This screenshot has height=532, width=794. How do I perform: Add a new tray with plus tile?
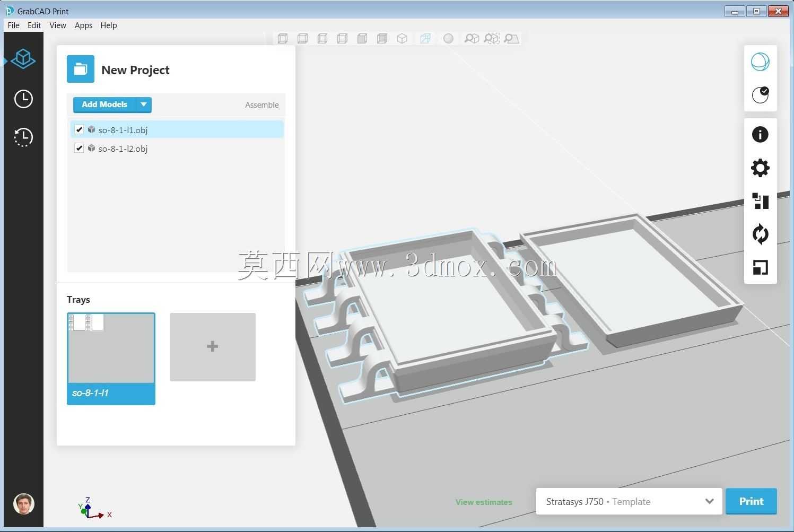(x=213, y=347)
